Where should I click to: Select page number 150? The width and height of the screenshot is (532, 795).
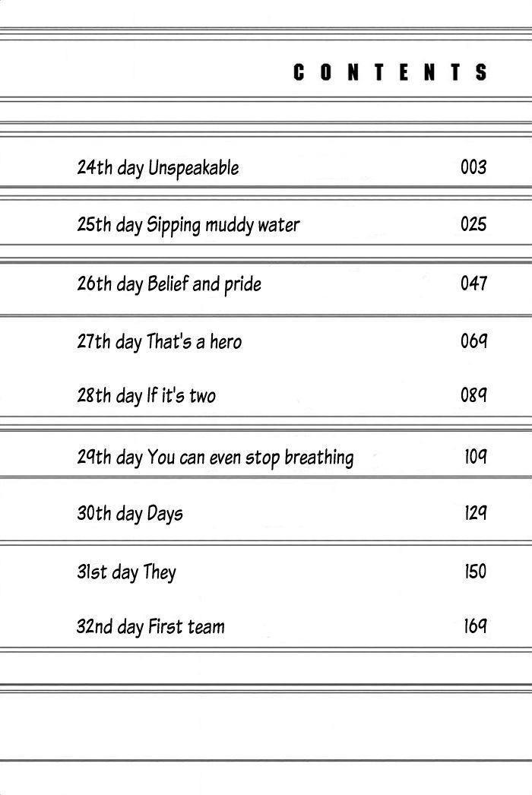(475, 571)
